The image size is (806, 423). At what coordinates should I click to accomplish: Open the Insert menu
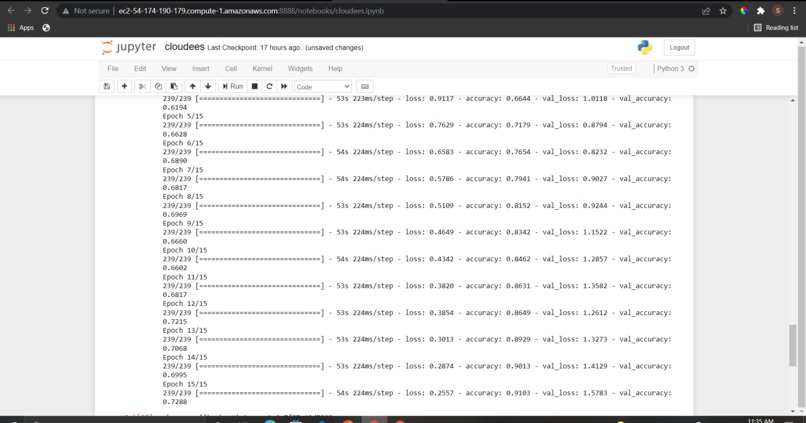[x=200, y=68]
